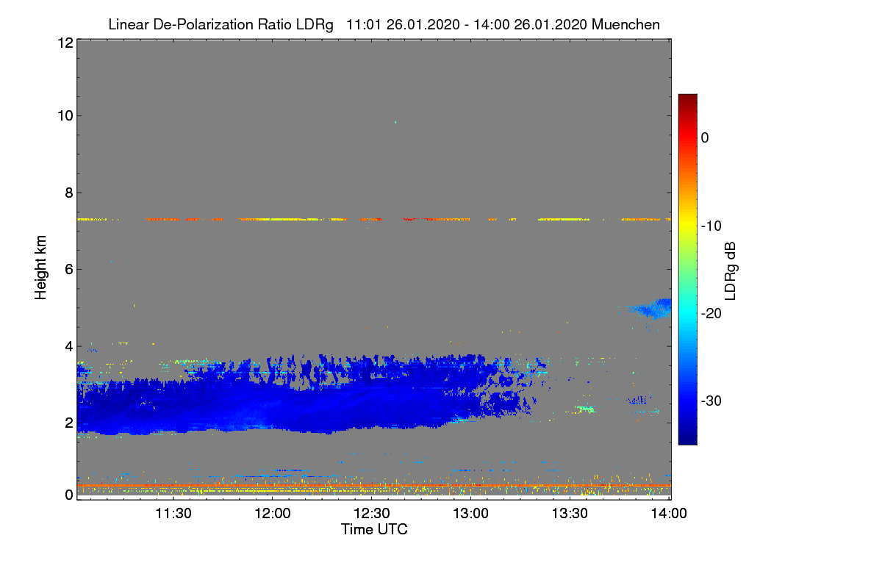Screen dimensions: 882x588
Task: Click the '12' height axis tick label
Action: 65,43
